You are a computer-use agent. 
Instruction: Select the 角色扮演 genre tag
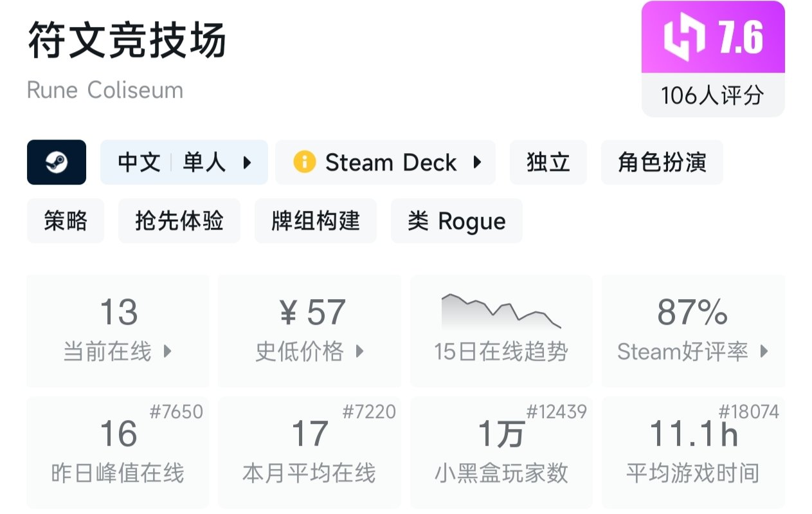(662, 162)
